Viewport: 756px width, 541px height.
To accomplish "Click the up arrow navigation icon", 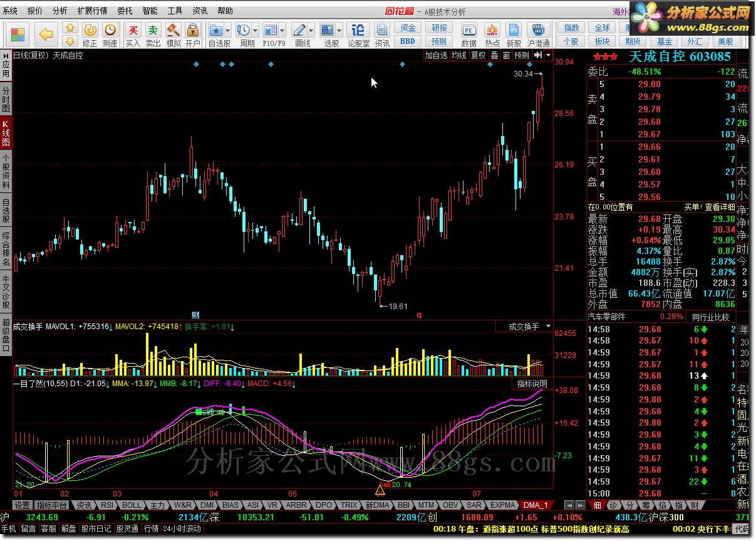I will (x=71, y=28).
